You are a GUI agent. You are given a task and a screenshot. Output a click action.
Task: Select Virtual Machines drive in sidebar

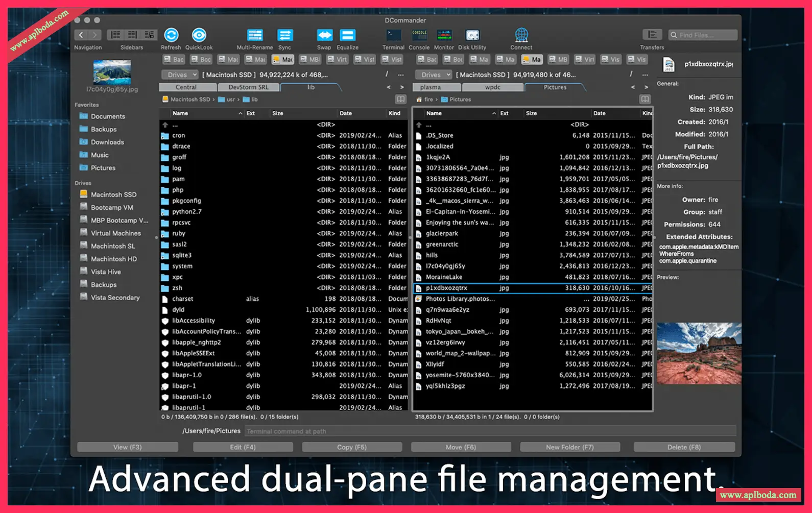click(115, 233)
